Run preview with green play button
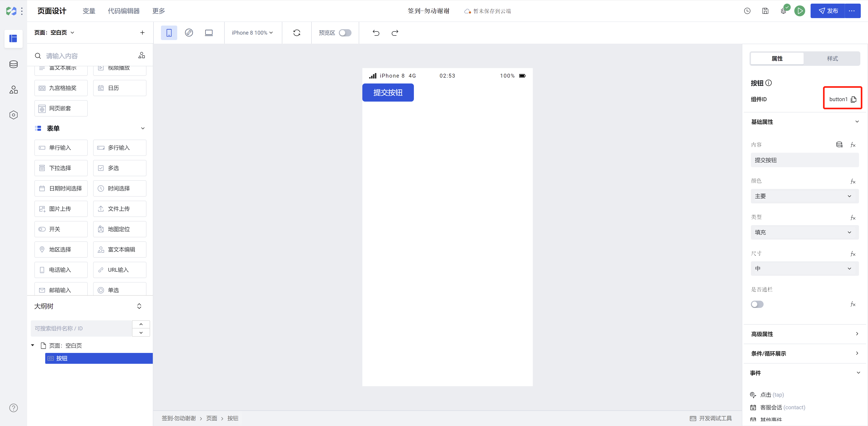 pyautogui.click(x=800, y=11)
